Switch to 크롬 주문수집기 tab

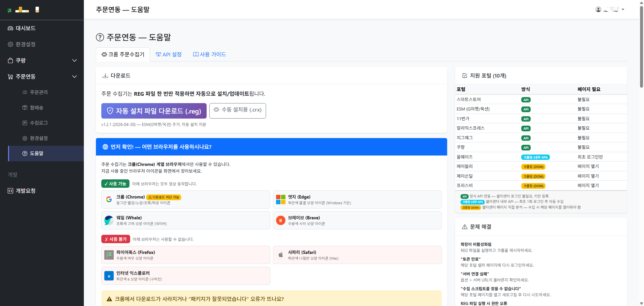pos(123,54)
